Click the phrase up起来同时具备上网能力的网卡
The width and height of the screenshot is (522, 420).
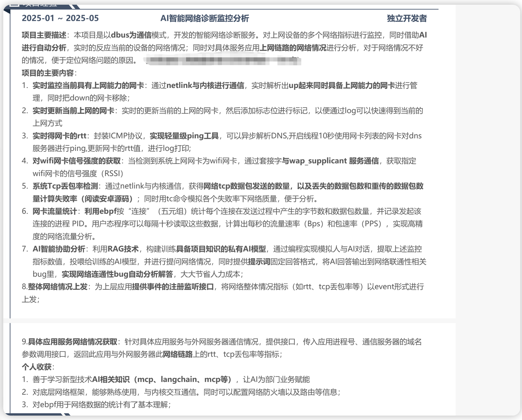(x=342, y=86)
